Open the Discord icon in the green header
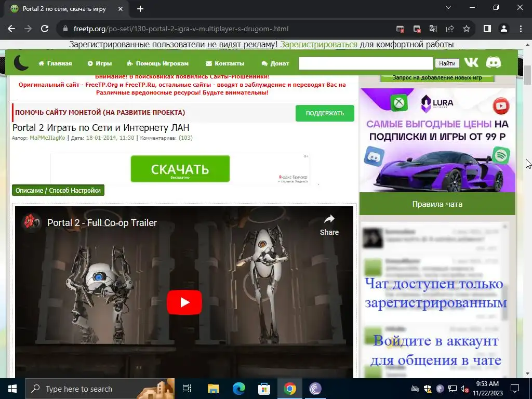The image size is (532, 399). click(494, 63)
